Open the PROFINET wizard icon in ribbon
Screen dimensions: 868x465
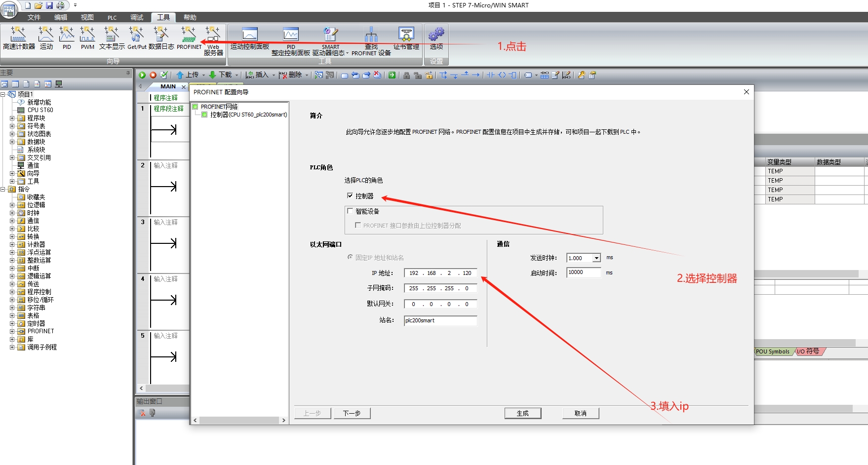pos(189,38)
